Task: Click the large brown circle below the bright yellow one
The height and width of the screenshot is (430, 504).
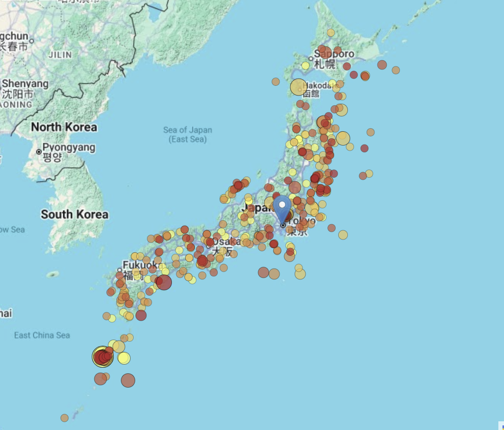Action: click(128, 380)
